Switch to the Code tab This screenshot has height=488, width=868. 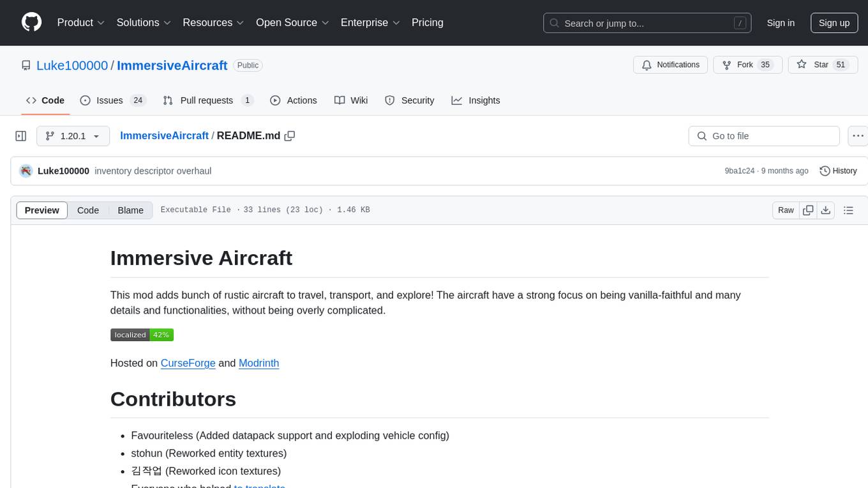coord(45,100)
